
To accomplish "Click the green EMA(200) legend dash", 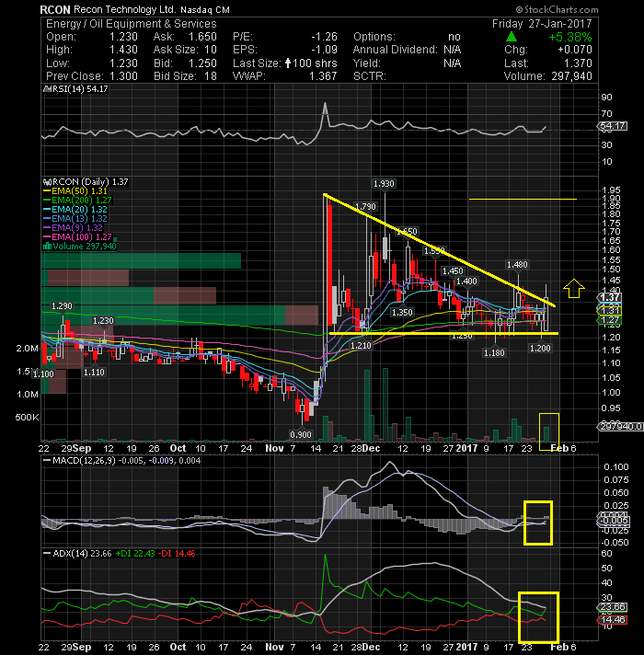I will pyautogui.click(x=47, y=201).
